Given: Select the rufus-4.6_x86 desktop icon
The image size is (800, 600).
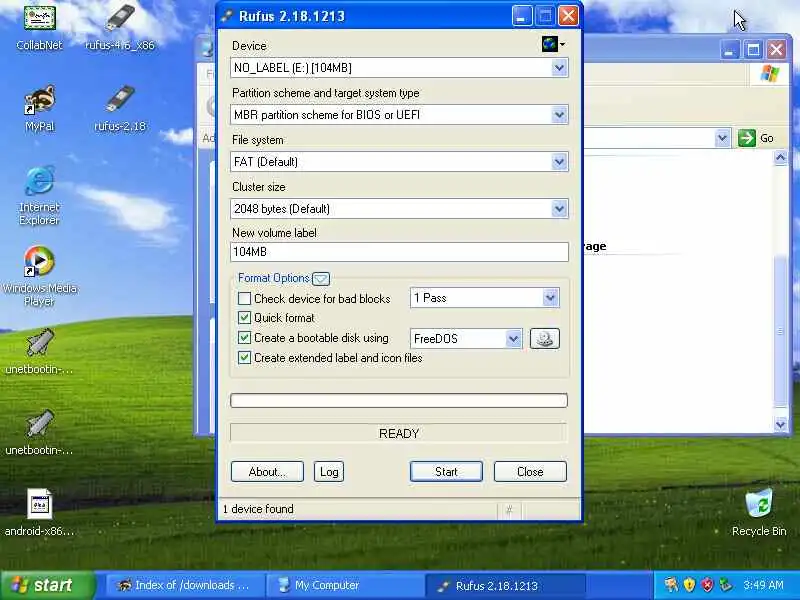Looking at the screenshot, I should coord(120,27).
